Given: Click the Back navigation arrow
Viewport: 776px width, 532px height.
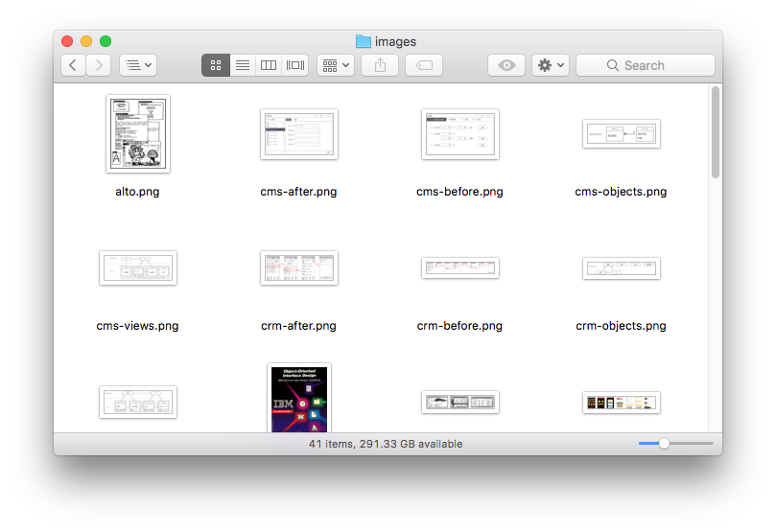Looking at the screenshot, I should (x=74, y=65).
